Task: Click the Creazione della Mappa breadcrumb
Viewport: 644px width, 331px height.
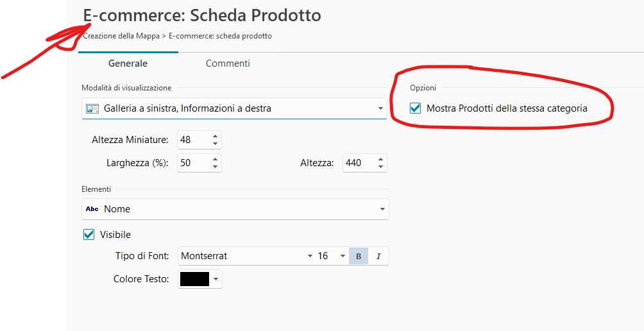Action: [x=121, y=36]
